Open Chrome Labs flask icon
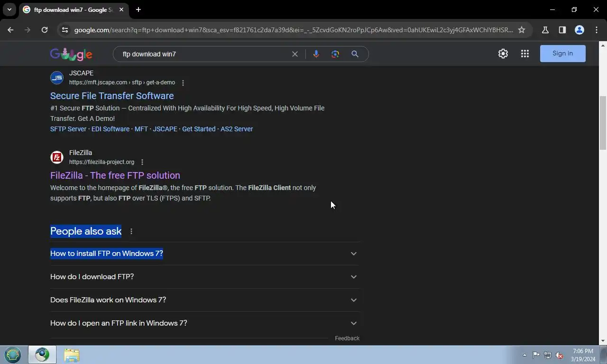The image size is (607, 364). tap(545, 30)
